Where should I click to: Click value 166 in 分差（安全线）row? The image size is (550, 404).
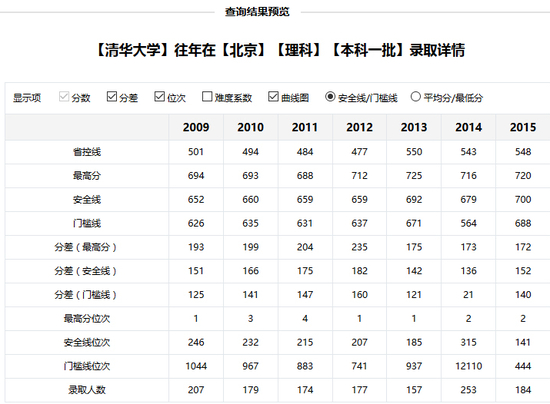click(250, 271)
